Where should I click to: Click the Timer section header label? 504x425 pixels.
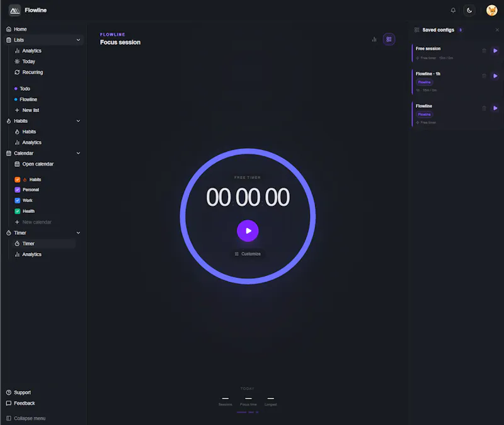click(x=20, y=233)
